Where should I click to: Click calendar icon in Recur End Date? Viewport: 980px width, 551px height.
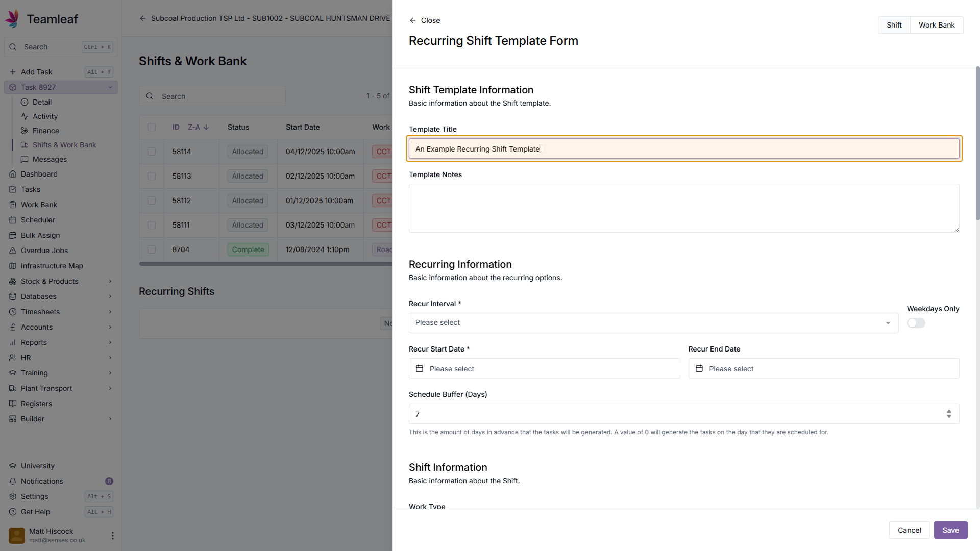point(699,368)
